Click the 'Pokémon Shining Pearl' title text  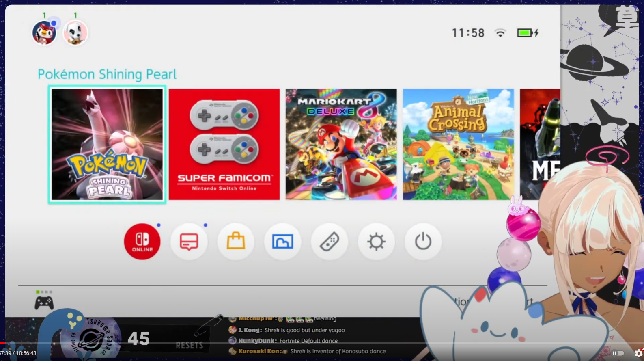107,74
